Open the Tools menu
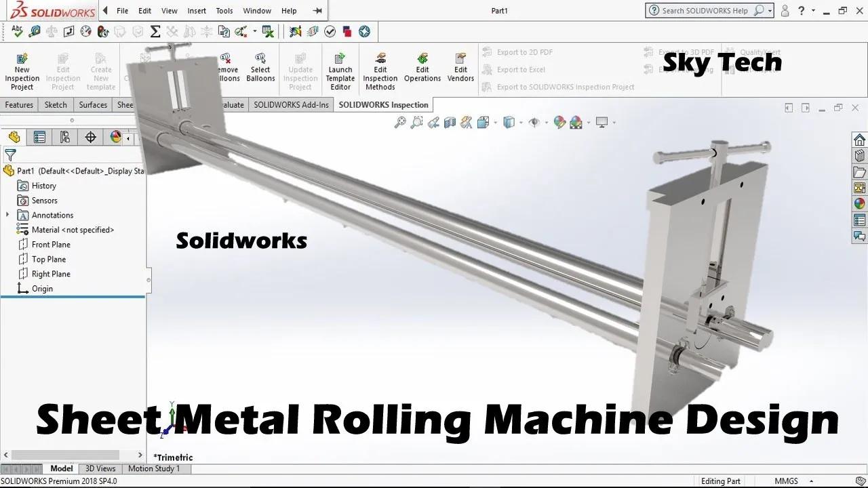The image size is (868, 488). coord(224,11)
